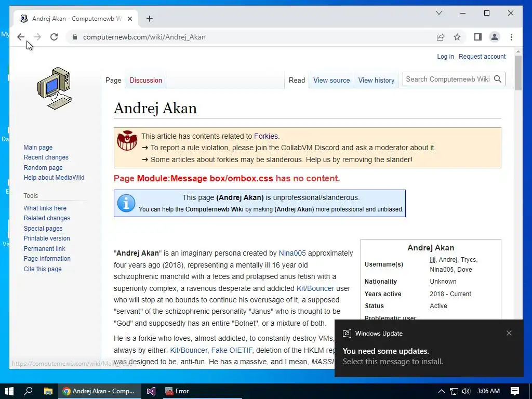This screenshot has width=532, height=399.
Task: Open the View history tab
Action: [x=376, y=80]
